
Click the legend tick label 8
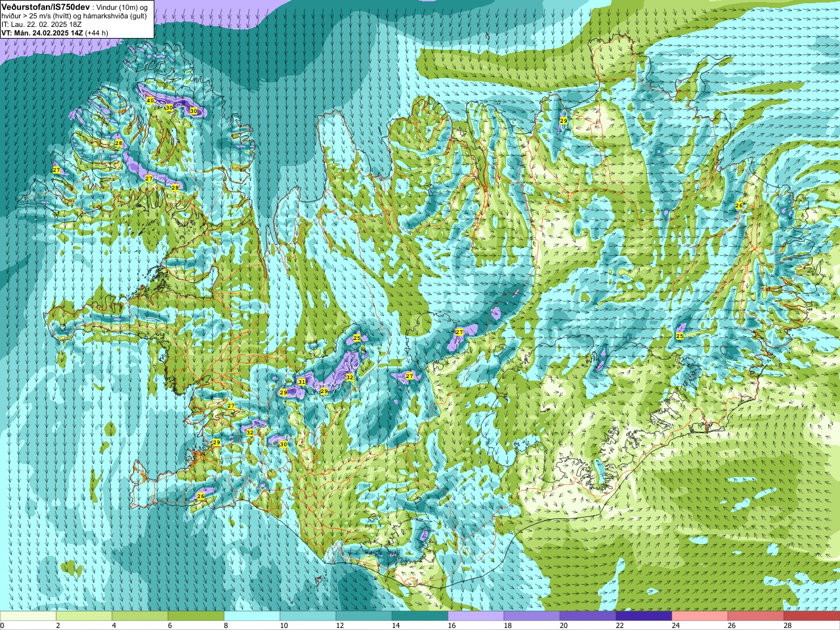tap(226, 625)
